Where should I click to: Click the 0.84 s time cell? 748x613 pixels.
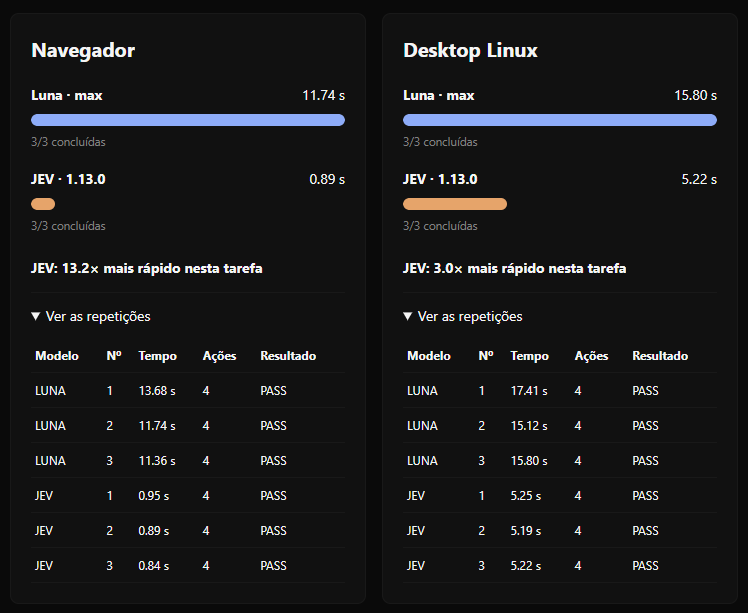tap(154, 566)
